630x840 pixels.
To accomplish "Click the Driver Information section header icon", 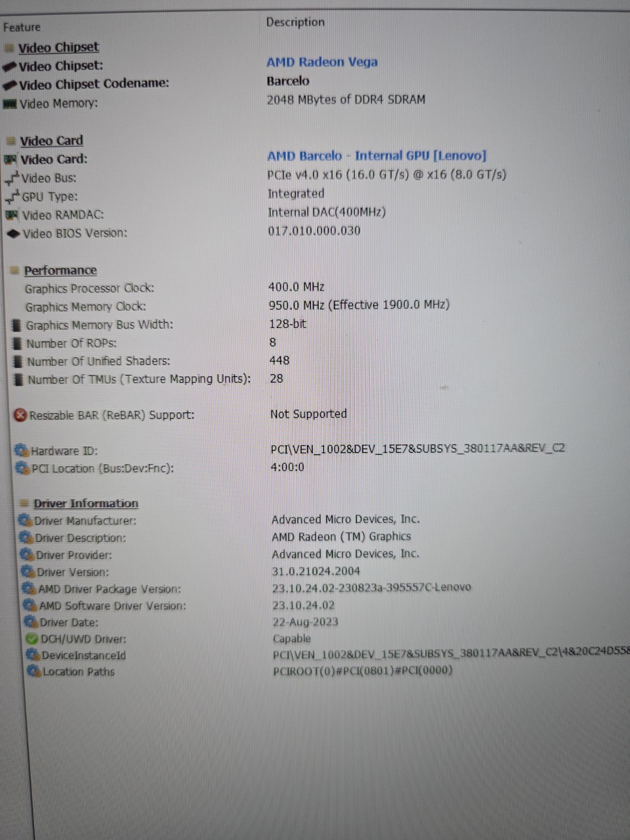I will [x=24, y=503].
